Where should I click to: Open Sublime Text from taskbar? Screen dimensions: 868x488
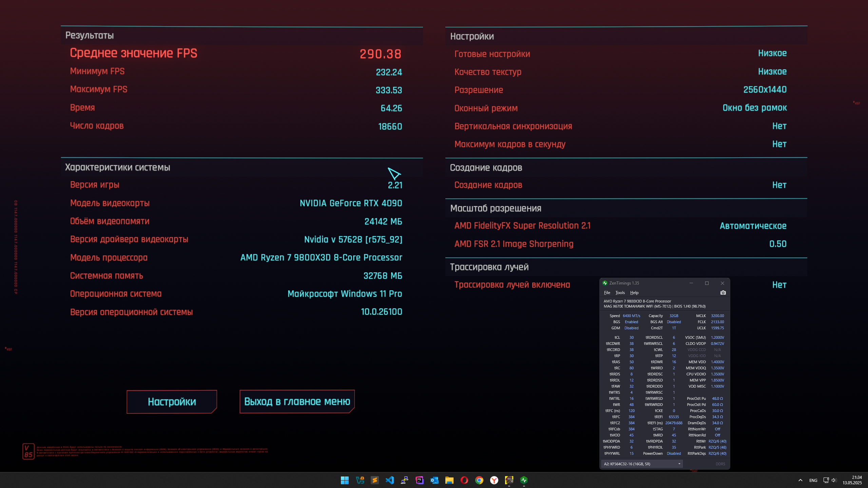pyautogui.click(x=374, y=480)
